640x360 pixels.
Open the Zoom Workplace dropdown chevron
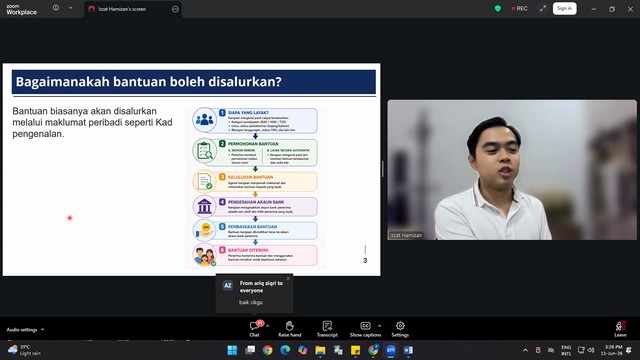[70, 8]
